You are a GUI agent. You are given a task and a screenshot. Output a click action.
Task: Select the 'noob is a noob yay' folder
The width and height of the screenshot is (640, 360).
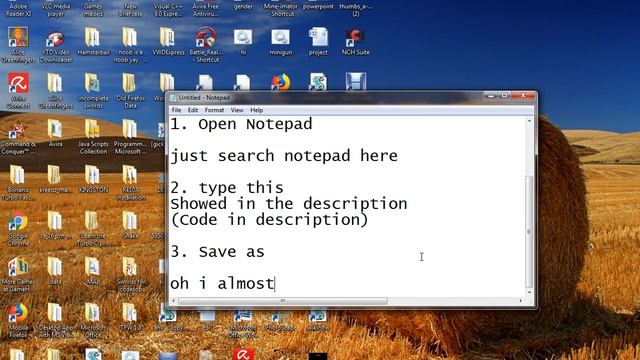click(130, 45)
